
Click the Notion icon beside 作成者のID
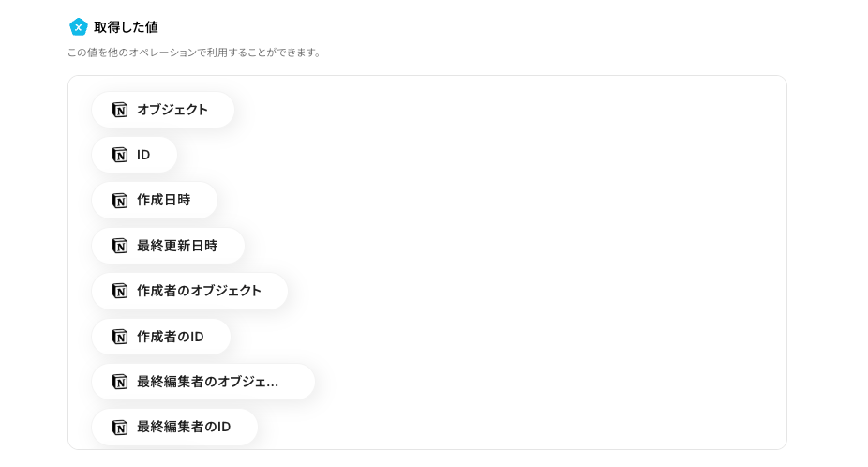[120, 337]
